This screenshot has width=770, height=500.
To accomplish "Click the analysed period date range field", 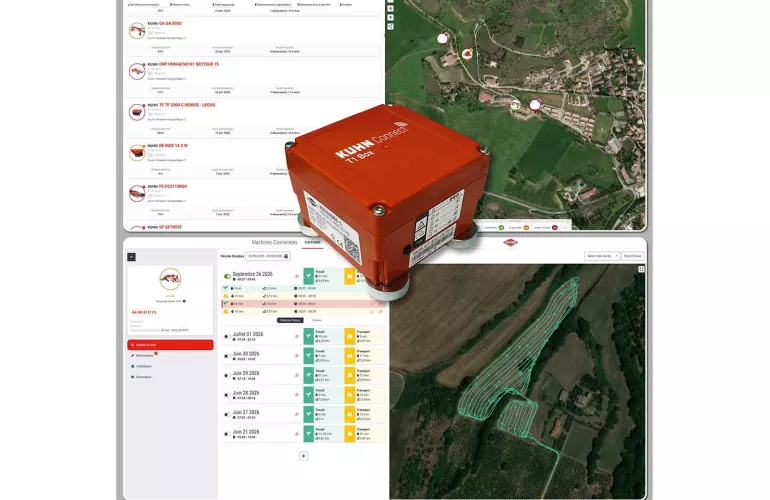I will (x=268, y=256).
